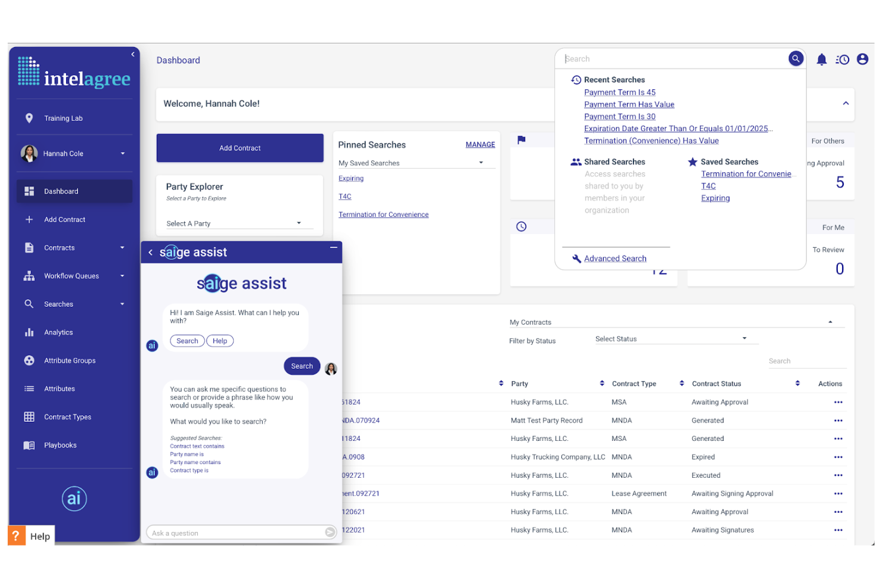Click the Training Lab location pin icon
The height and width of the screenshot is (588, 882).
tap(29, 118)
